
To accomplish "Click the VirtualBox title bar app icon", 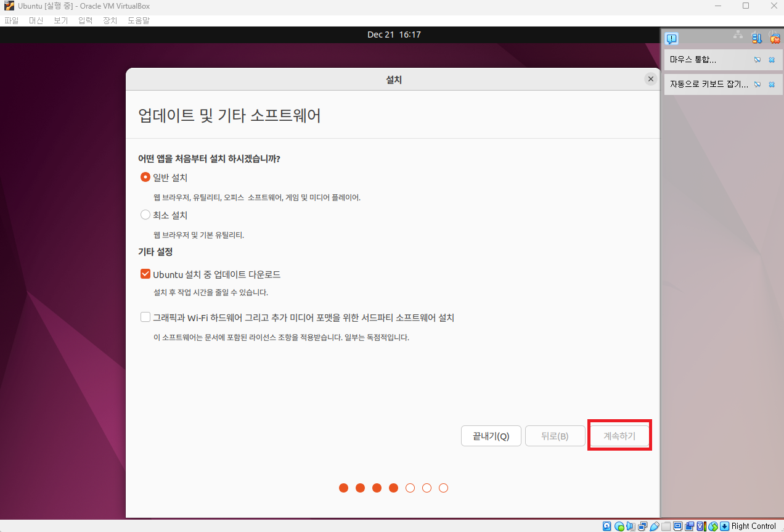I will coord(9,6).
